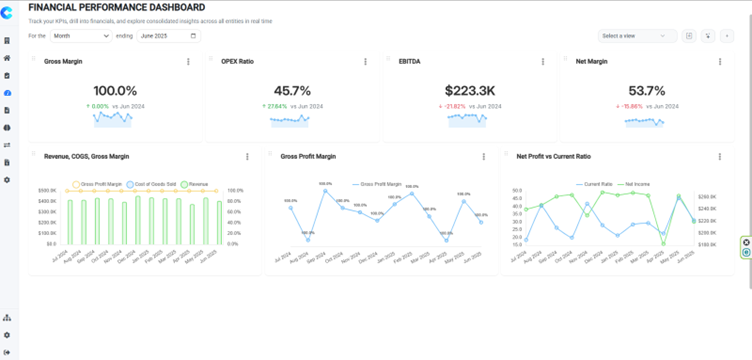
Task: Open the globe icon in sidebar
Action: [x=7, y=128]
